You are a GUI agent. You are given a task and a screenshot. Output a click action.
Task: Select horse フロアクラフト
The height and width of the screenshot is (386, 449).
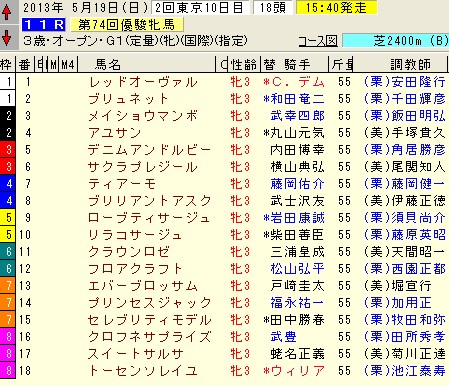click(x=135, y=269)
